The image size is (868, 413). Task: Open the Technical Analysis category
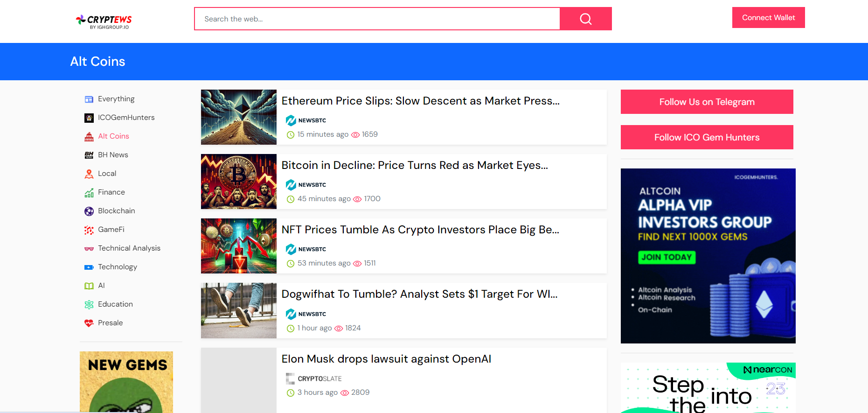(129, 248)
